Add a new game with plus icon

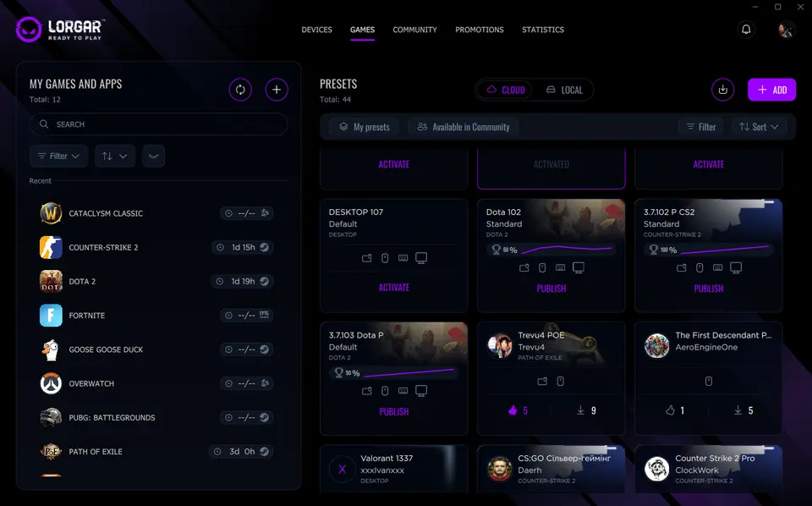click(277, 90)
